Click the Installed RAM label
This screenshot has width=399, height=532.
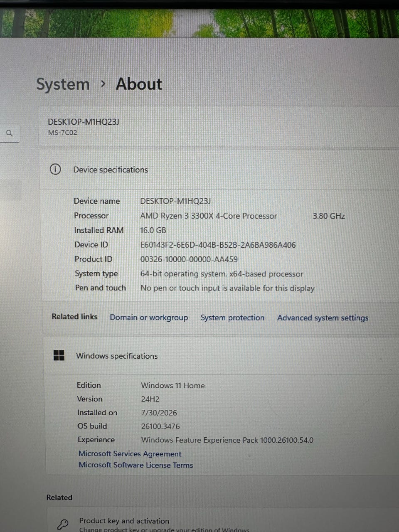click(99, 230)
